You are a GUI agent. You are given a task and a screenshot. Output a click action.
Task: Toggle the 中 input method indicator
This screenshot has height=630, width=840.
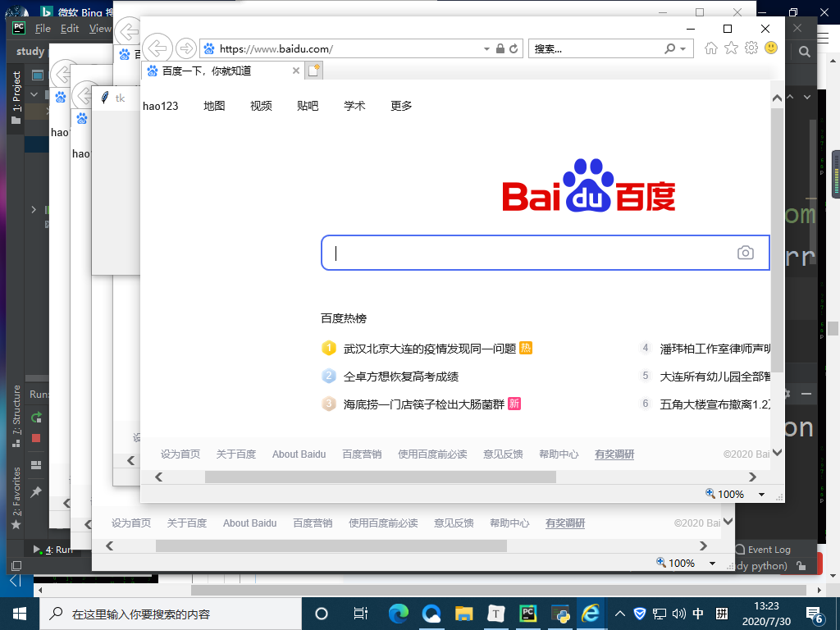pyautogui.click(x=698, y=614)
